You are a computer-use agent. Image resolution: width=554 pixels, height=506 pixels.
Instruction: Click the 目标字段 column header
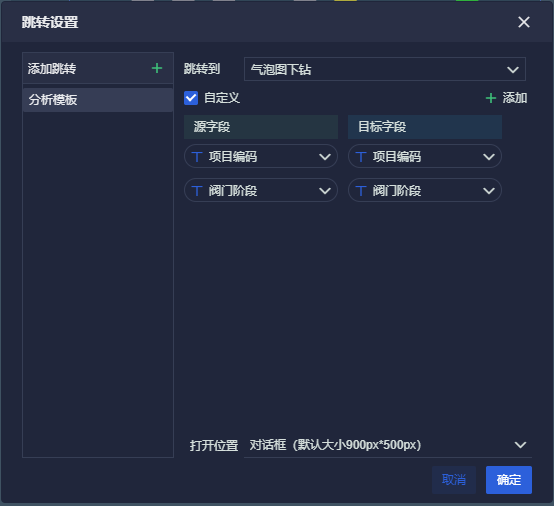point(425,127)
